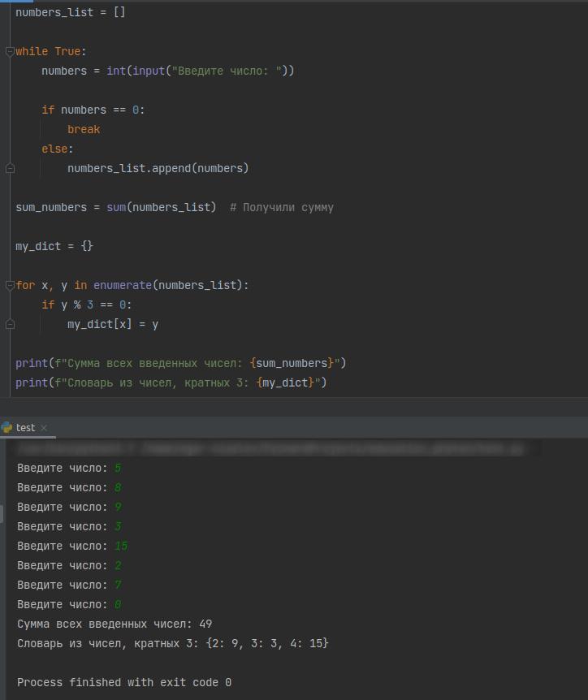Click console line 'Введите число: 8'
588x700 pixels.
click(69, 487)
